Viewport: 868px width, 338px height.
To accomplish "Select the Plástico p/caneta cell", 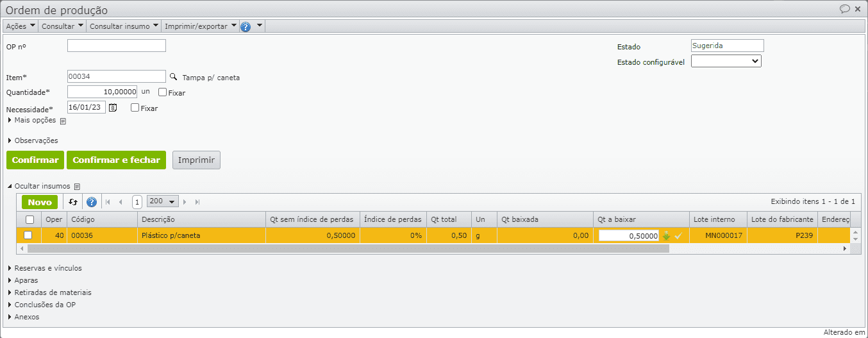I will tap(201, 235).
